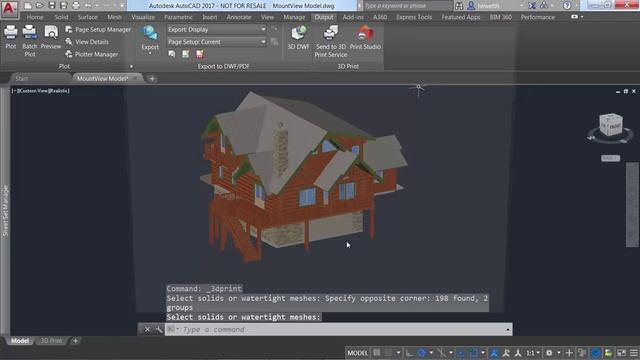Click the viewport controls label Custom View Realistic
Screen dimensions: 640x360
[41, 91]
